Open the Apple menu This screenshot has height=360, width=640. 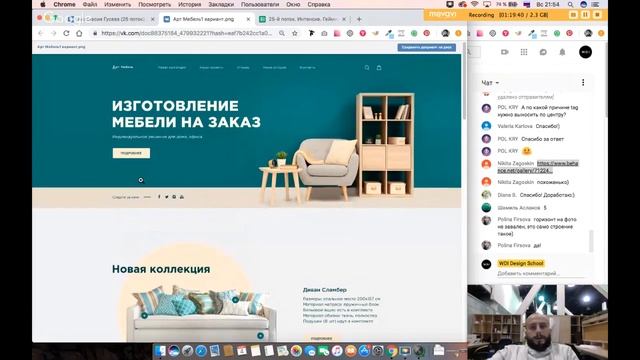click(43, 4)
